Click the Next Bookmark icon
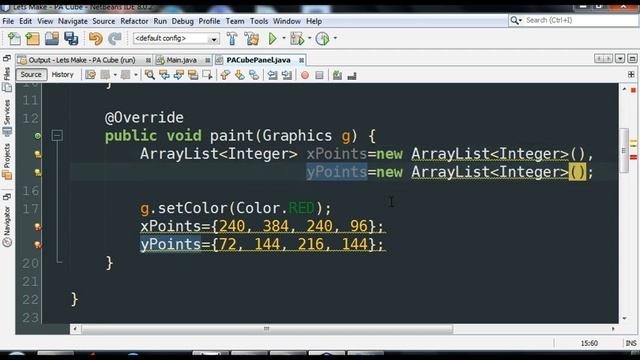 (240, 75)
